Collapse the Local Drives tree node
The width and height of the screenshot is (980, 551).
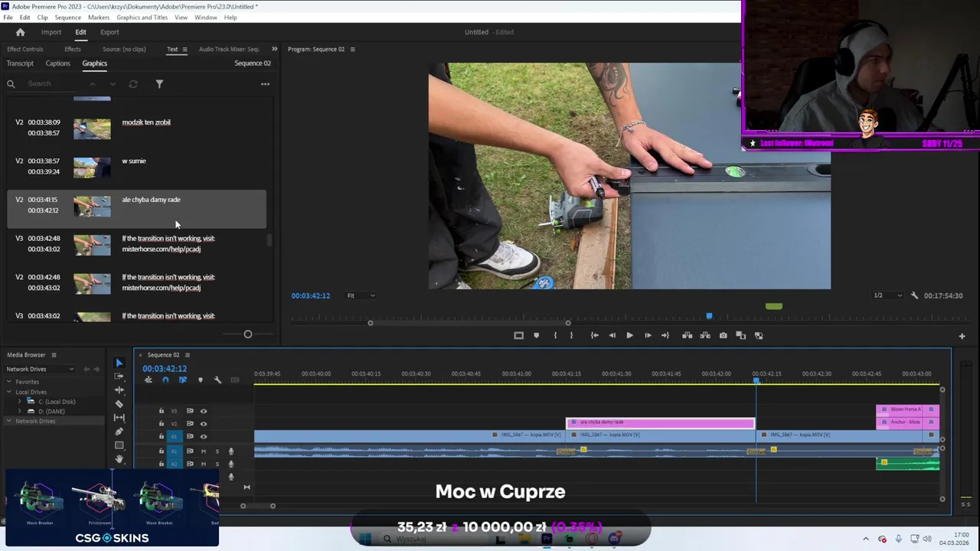pos(9,392)
